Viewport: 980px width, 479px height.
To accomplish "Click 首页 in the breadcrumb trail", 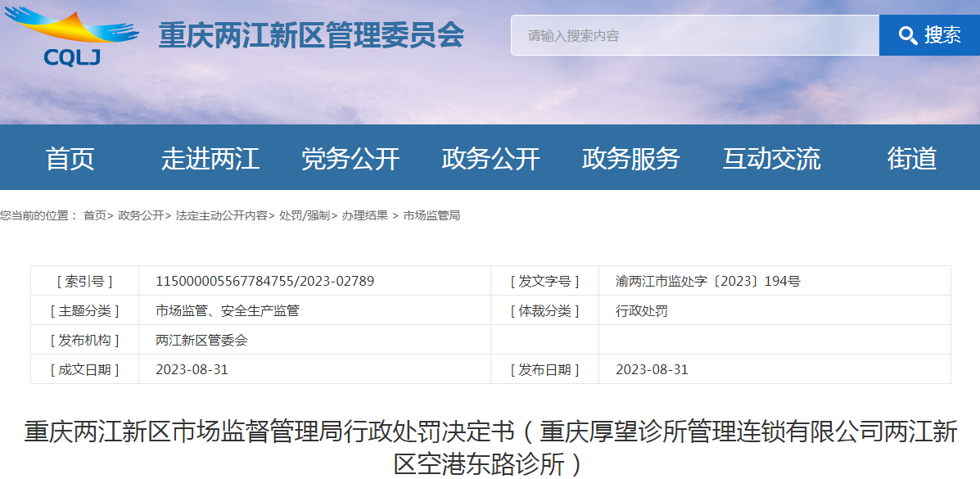I will [94, 215].
